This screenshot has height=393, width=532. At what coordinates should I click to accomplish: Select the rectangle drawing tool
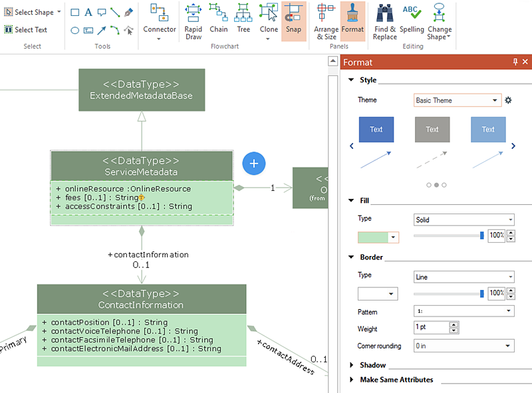(75, 13)
